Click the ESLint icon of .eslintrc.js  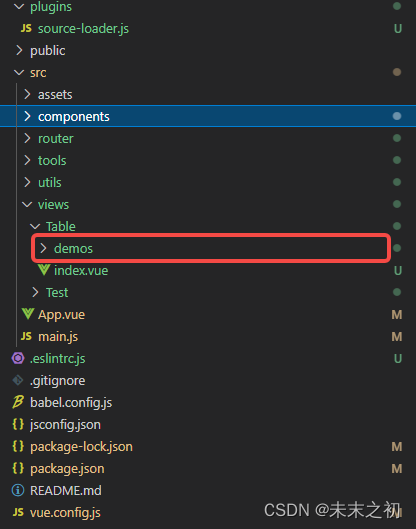[18, 358]
